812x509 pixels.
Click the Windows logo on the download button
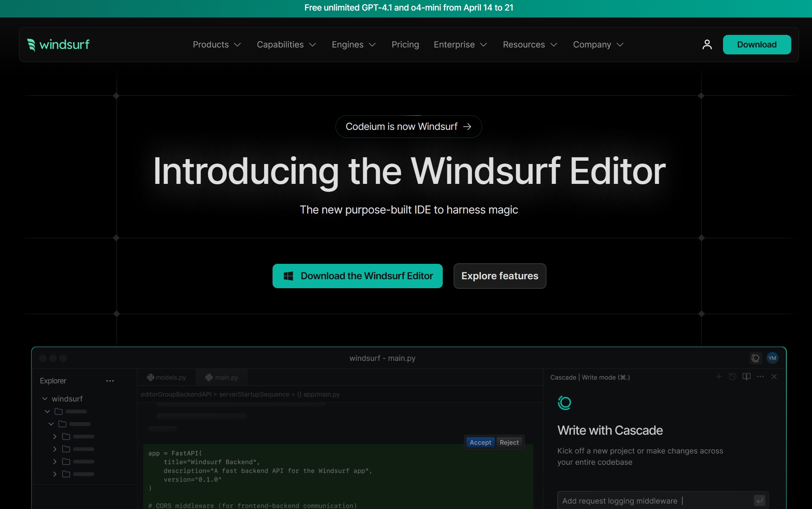click(x=288, y=276)
